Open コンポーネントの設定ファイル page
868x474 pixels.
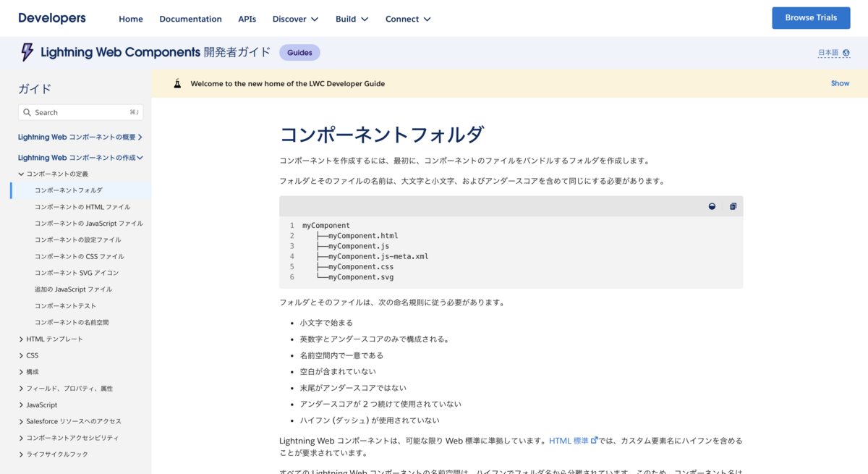[x=78, y=240]
